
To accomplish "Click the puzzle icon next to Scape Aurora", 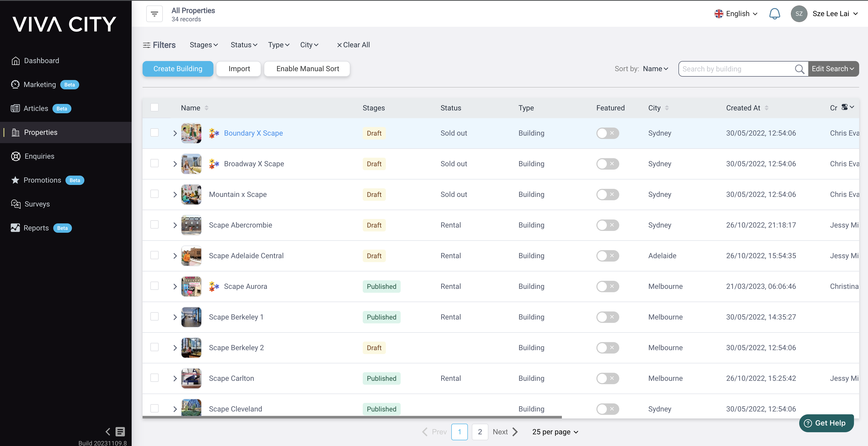I will [214, 286].
